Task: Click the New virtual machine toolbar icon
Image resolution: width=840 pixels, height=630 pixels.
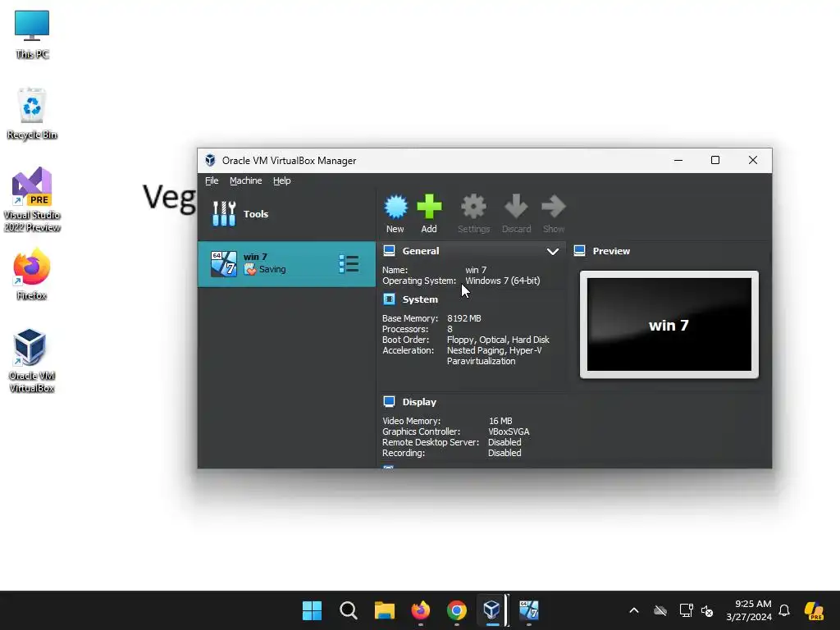Action: click(x=395, y=208)
